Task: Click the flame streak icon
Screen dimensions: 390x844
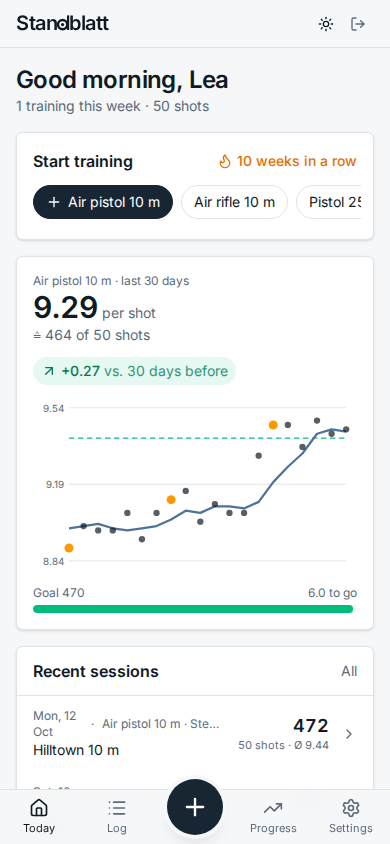Action: (x=225, y=161)
